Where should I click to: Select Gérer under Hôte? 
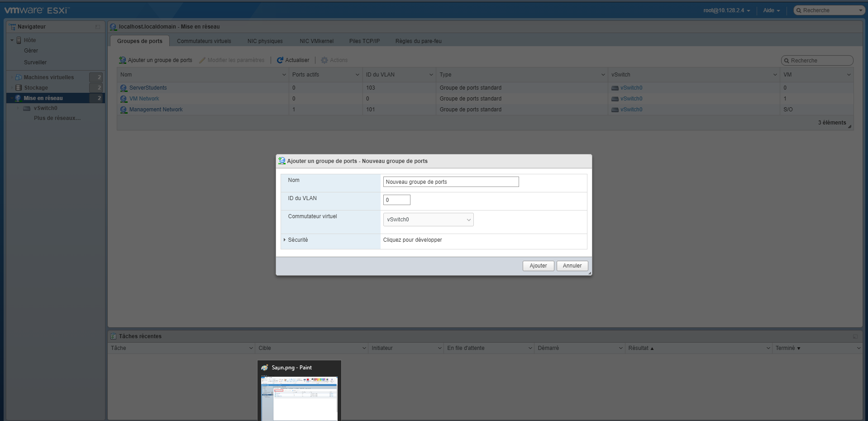pyautogui.click(x=31, y=51)
